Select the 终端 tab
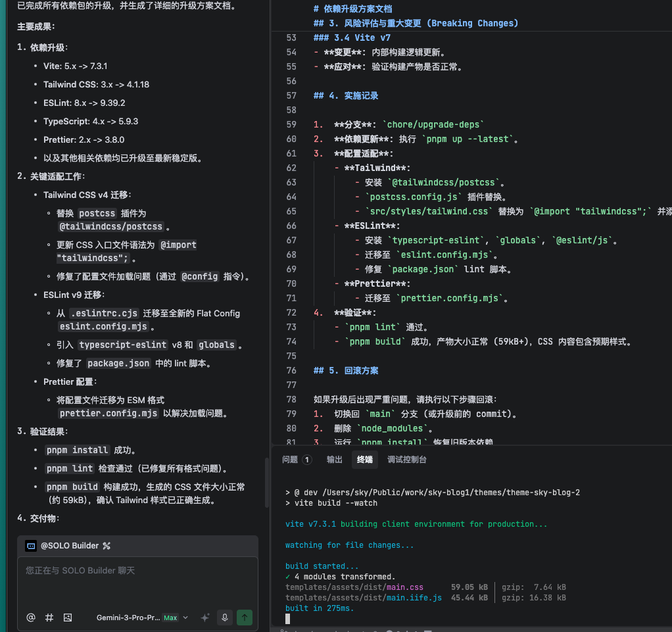 [x=365, y=460]
